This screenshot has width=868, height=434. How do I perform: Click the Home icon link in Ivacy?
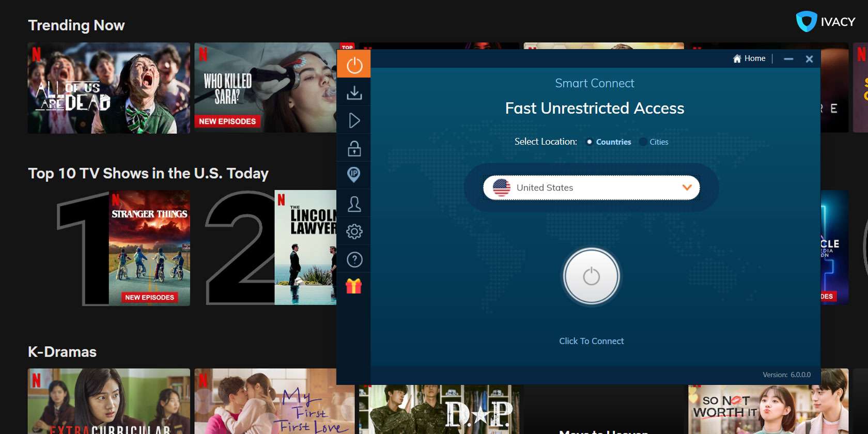tap(749, 58)
